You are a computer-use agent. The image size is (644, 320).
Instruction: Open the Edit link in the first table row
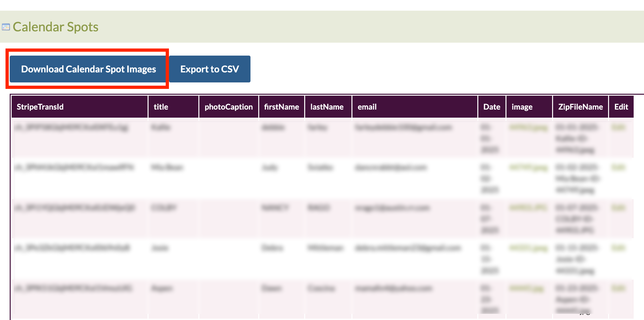[x=618, y=128]
